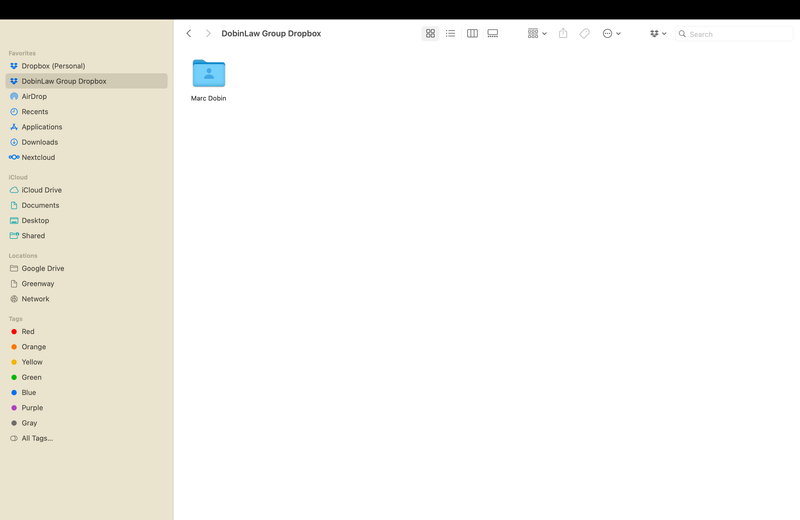The width and height of the screenshot is (800, 520).
Task: Click the iCloud section header
Action: (18, 177)
